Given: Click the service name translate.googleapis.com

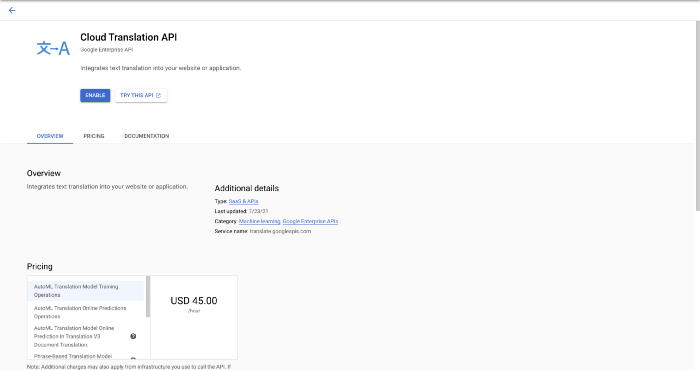Looking at the screenshot, I should 280,231.
